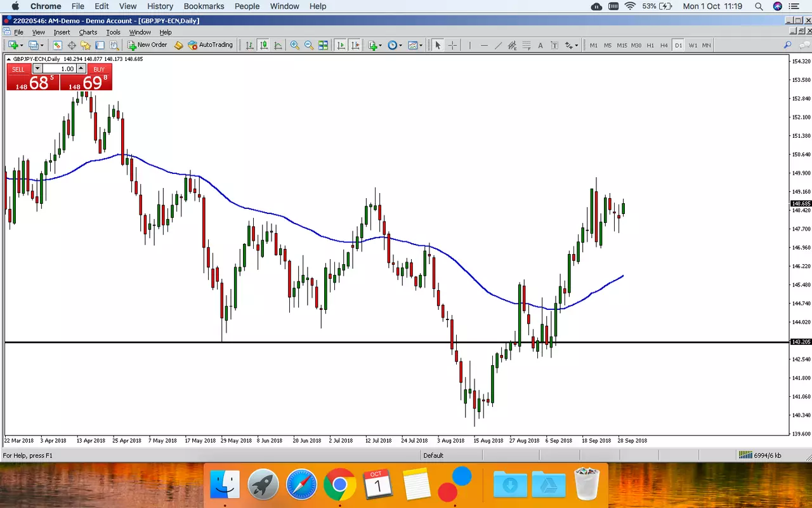
Task: Switch to MN timeframe
Action: tap(707, 45)
